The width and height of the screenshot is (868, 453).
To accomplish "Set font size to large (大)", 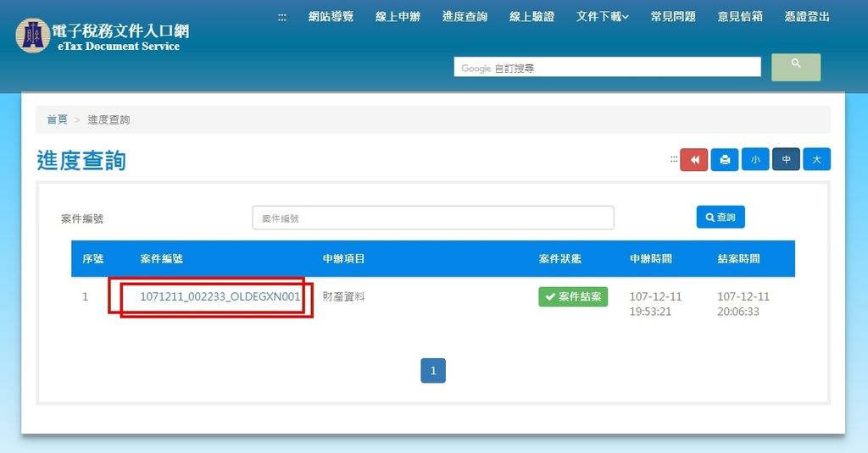I will click(816, 160).
